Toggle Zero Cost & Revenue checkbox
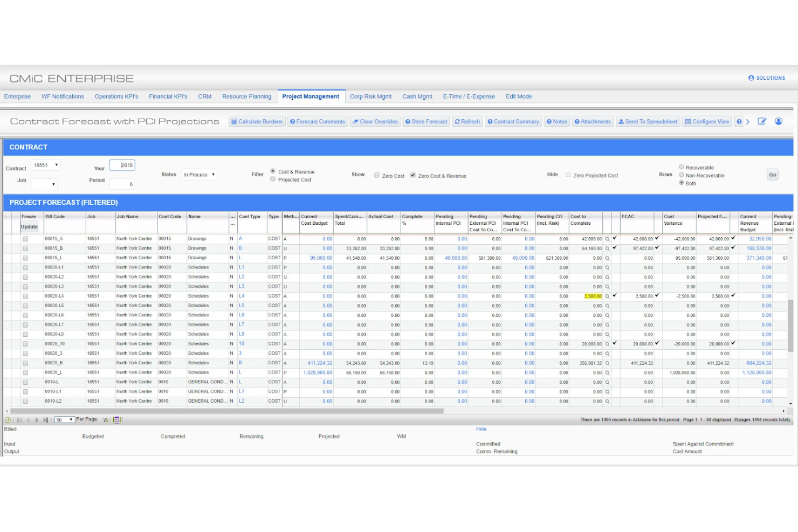798x532 pixels. coord(413,175)
